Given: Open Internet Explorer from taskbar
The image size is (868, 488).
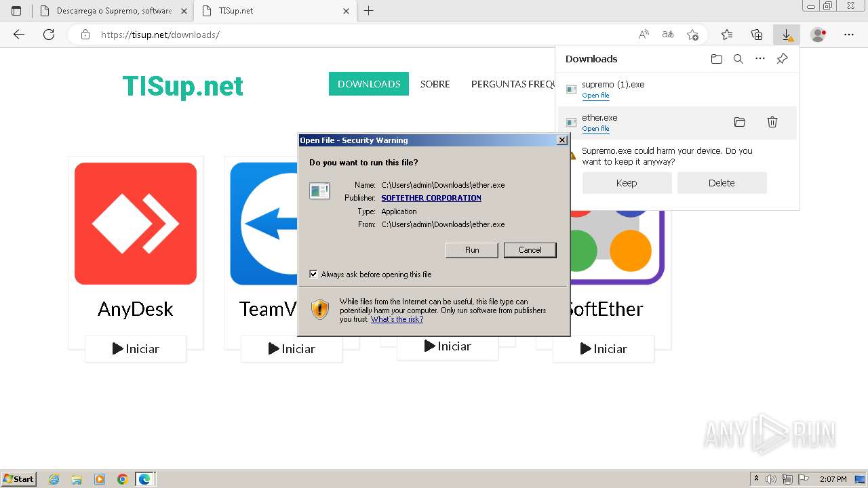Looking at the screenshot, I should [x=54, y=479].
